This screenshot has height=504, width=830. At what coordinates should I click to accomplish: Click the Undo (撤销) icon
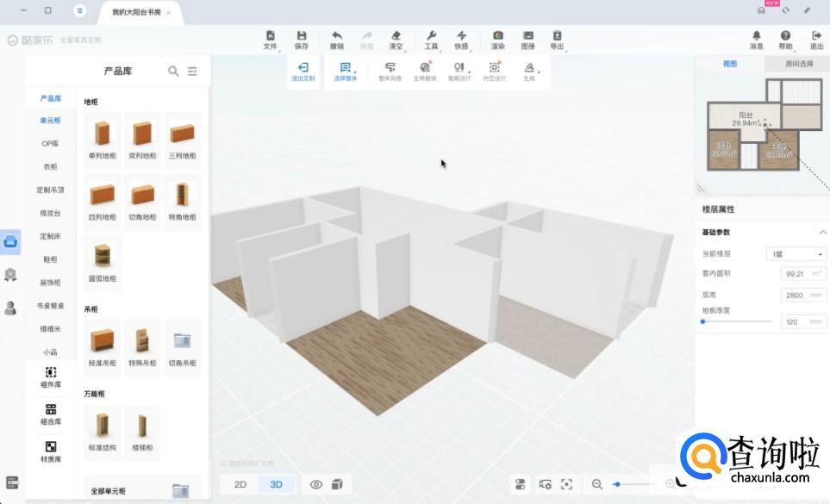tap(336, 36)
